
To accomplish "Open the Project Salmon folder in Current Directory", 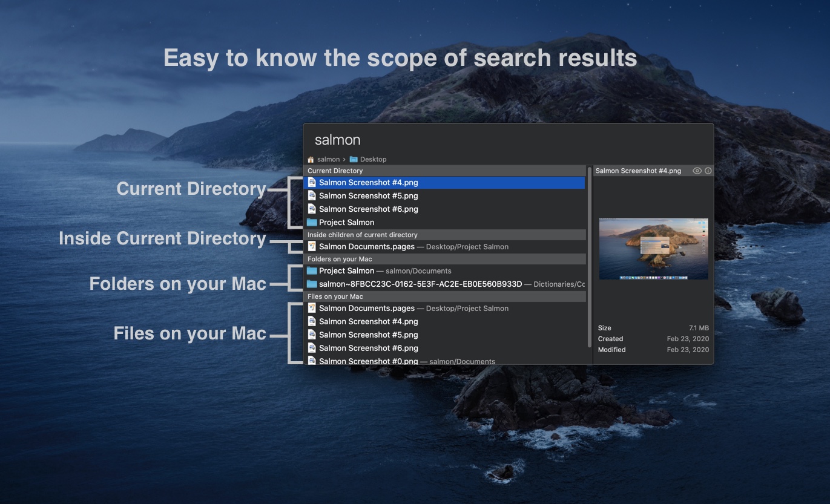I will pyautogui.click(x=346, y=223).
